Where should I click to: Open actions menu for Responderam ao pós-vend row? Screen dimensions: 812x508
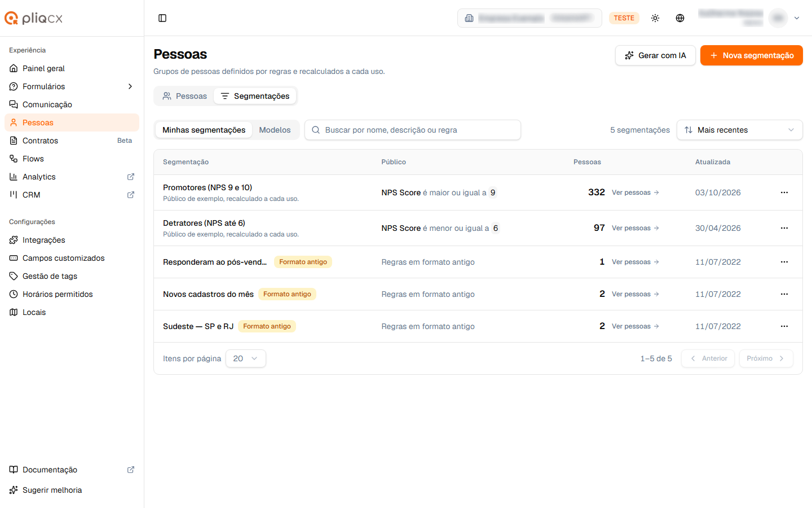[784, 262]
